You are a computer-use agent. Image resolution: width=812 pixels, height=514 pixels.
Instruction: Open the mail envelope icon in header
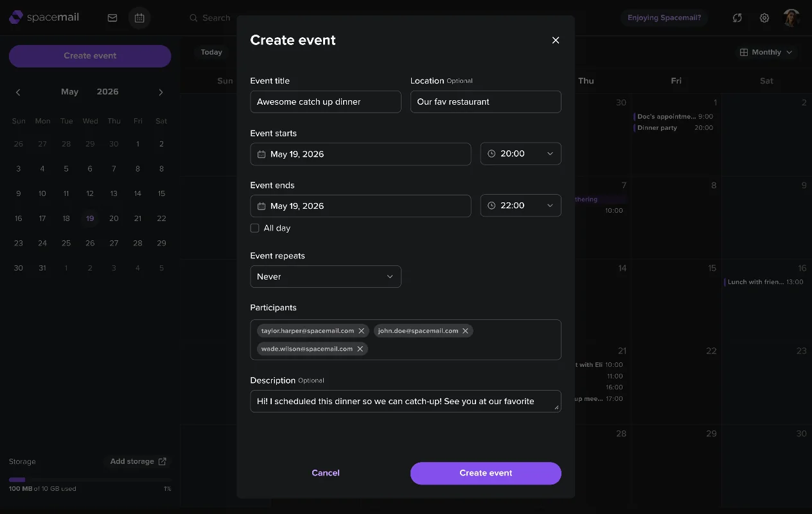pos(112,18)
